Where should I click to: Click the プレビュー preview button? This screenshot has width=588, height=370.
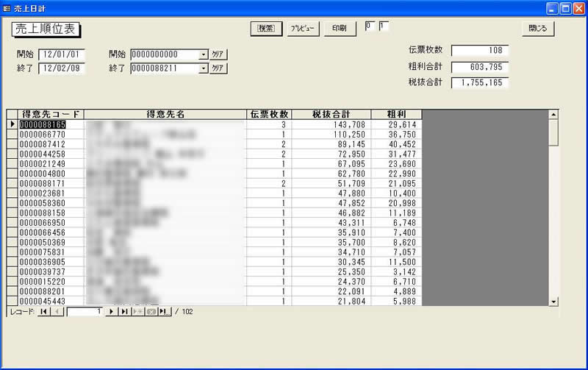click(302, 29)
